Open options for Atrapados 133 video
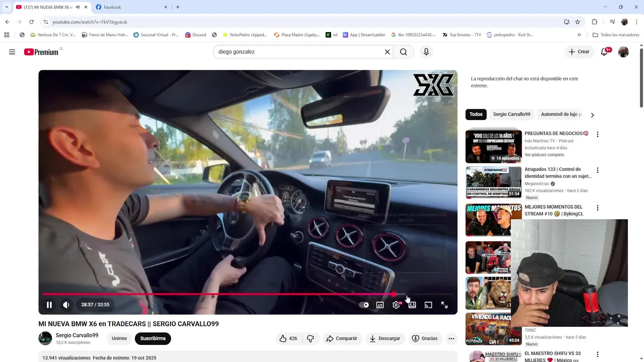 click(597, 170)
